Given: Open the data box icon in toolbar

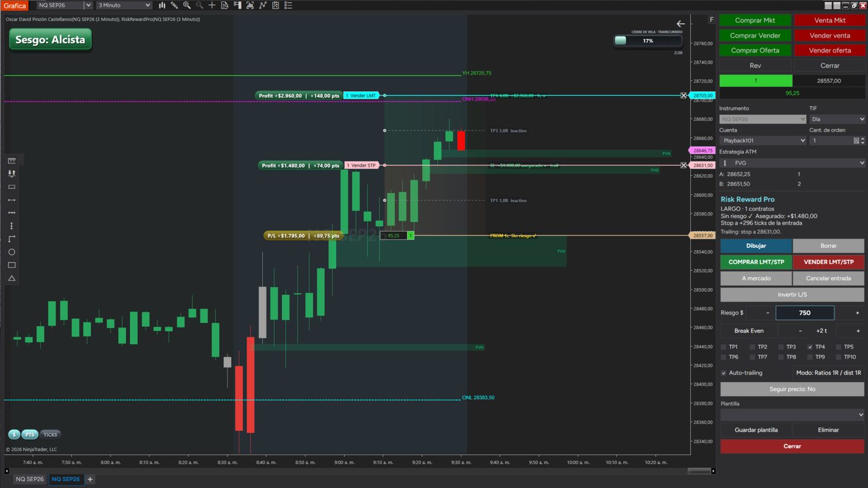Looking at the screenshot, I should click(224, 6).
